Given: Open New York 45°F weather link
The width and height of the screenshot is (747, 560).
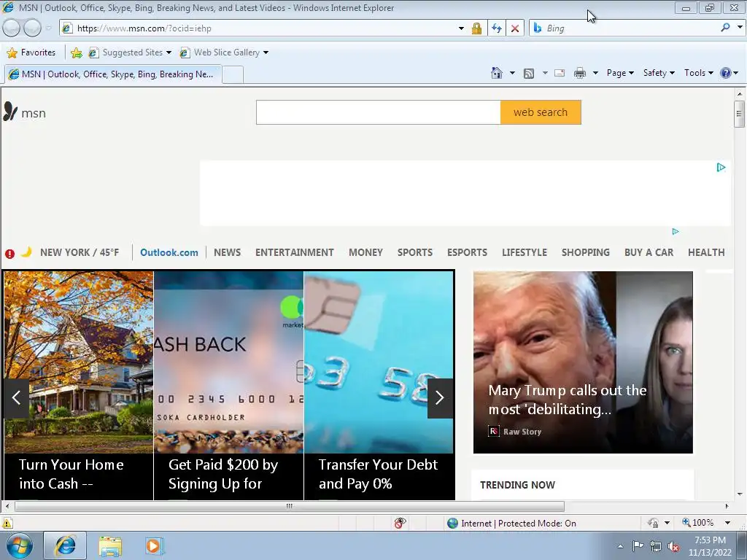Looking at the screenshot, I should [80, 252].
